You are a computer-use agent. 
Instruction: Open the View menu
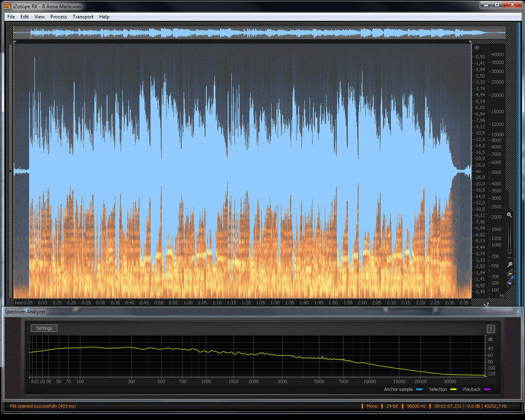[x=39, y=17]
